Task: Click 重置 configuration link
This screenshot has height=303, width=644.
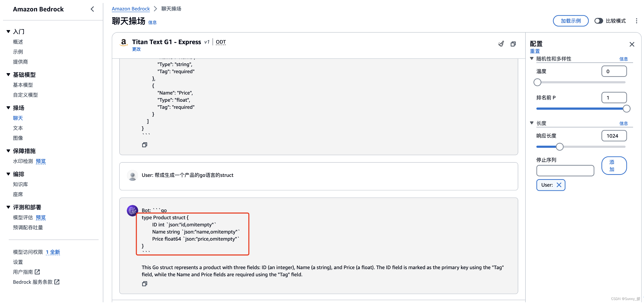Action: [x=535, y=51]
